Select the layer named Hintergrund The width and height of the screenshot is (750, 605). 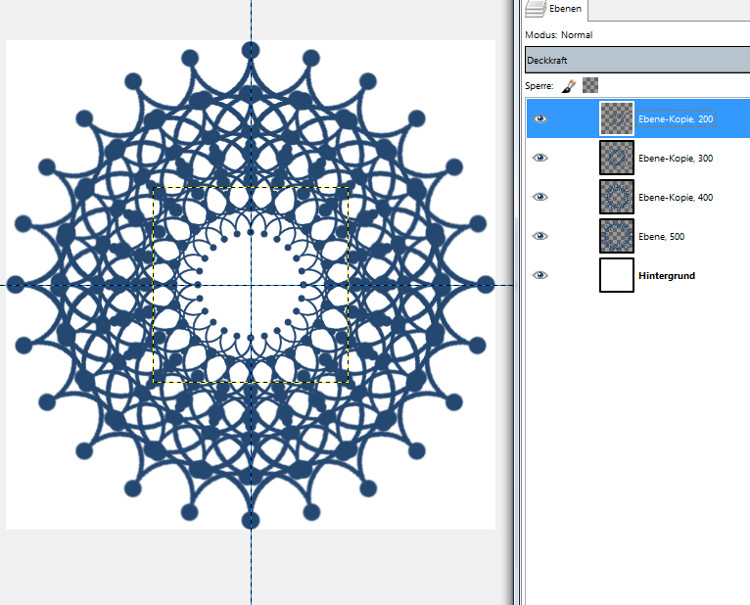[666, 275]
